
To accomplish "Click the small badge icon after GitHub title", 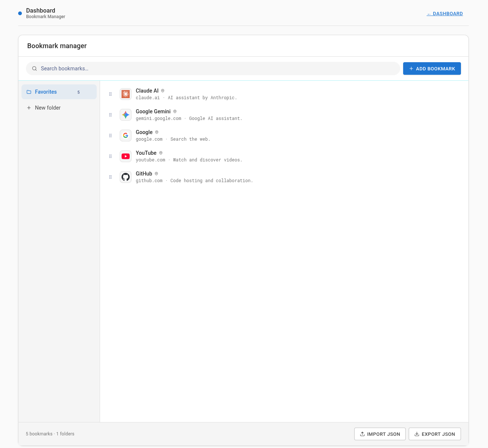I will click(156, 174).
